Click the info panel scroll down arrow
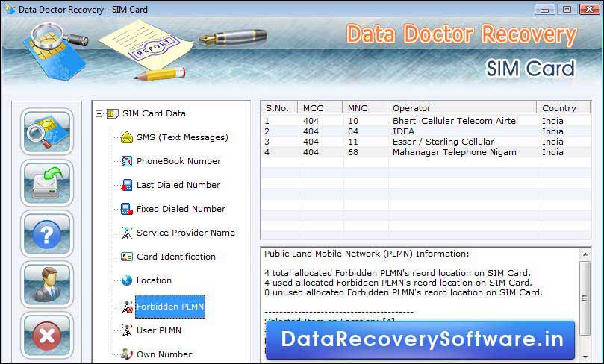The width and height of the screenshot is (604, 364). pyautogui.click(x=585, y=357)
